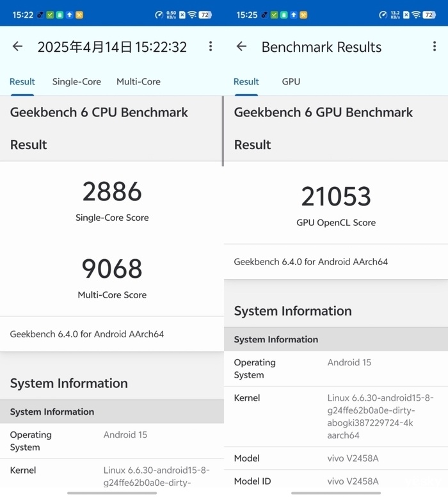Tap Wi-Fi icon in left status bar
The width and height of the screenshot is (448, 498).
tap(192, 14)
